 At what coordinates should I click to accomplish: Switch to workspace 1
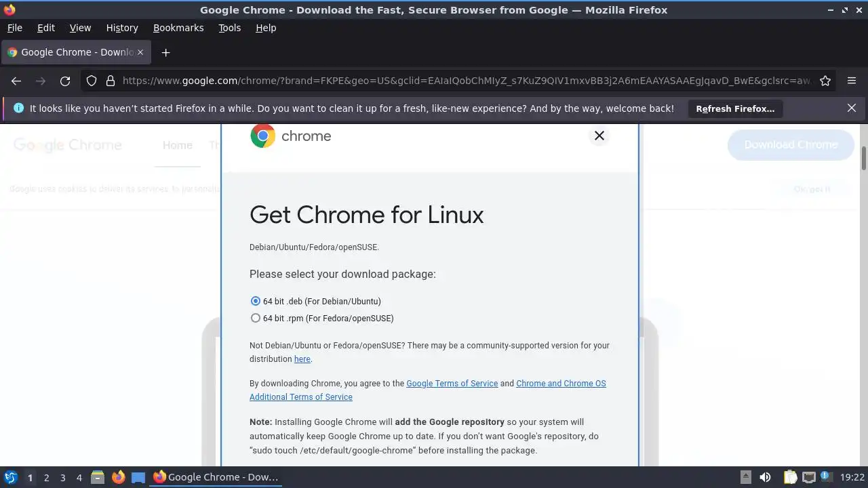pyautogui.click(x=30, y=477)
